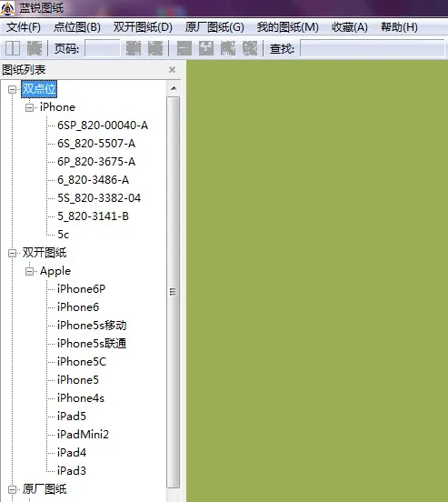Image resolution: width=448 pixels, height=502 pixels.
Task: Collapse the 双点位 tree node
Action: [x=12, y=89]
